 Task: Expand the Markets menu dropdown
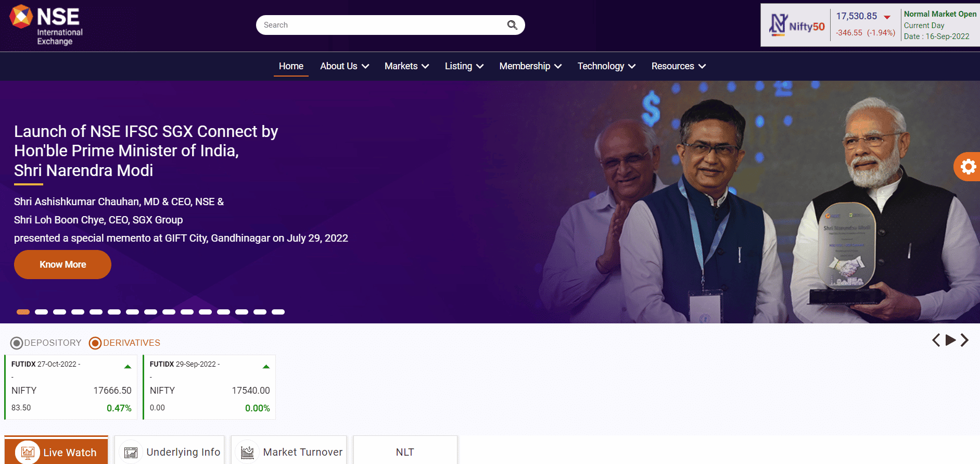click(x=406, y=66)
